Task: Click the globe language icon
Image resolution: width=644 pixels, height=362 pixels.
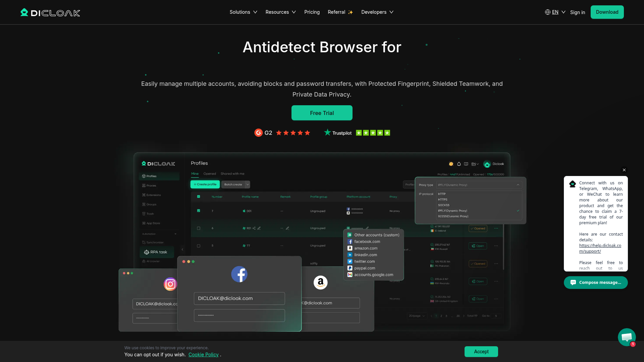Action: tap(547, 12)
